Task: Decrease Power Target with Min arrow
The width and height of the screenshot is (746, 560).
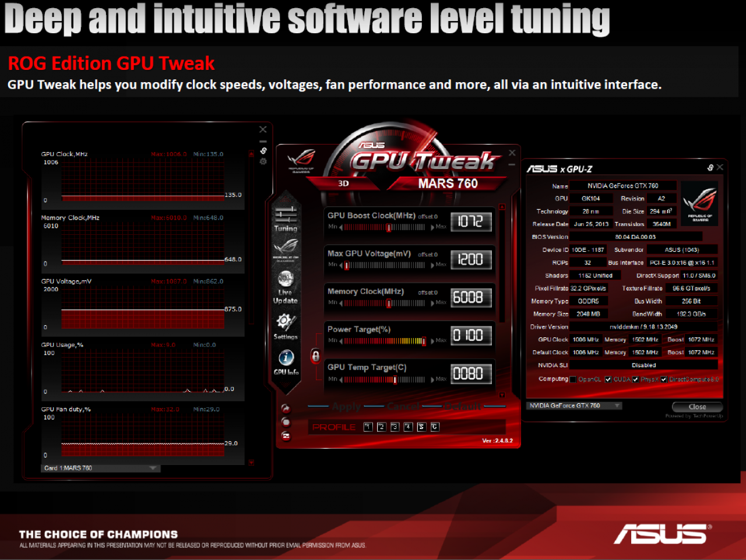Action: (x=342, y=341)
